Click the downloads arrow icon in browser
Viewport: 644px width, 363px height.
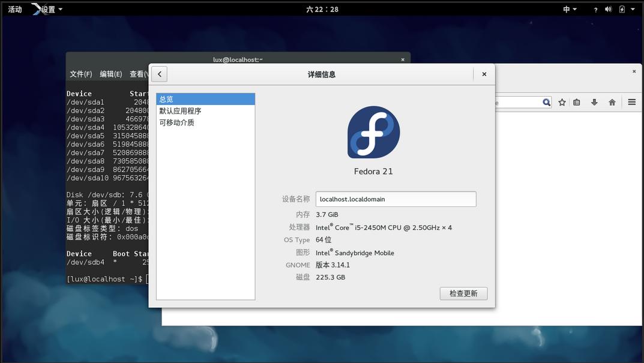tap(594, 102)
